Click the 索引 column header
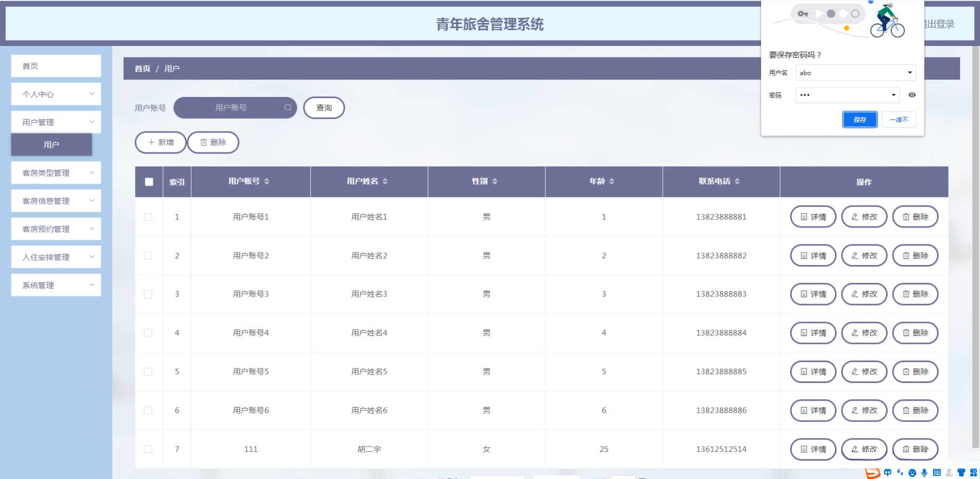The image size is (980, 479). click(177, 182)
